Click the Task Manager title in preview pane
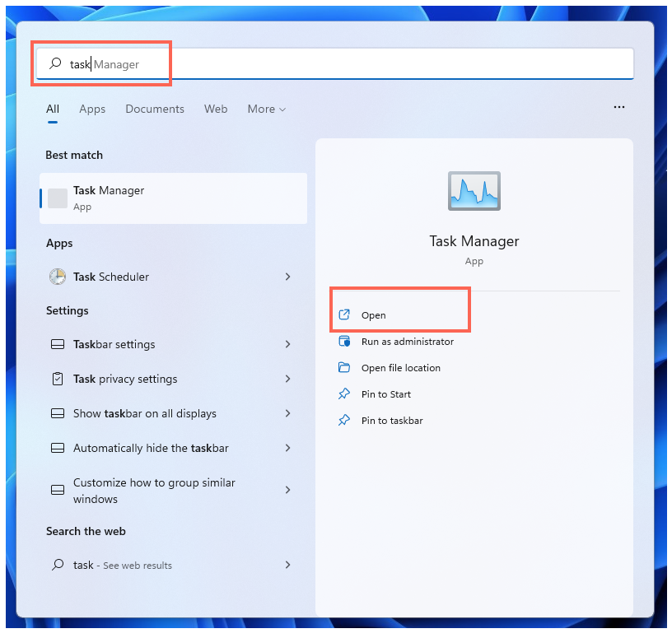Image resolution: width=672 pixels, height=638 pixels. pos(474,241)
